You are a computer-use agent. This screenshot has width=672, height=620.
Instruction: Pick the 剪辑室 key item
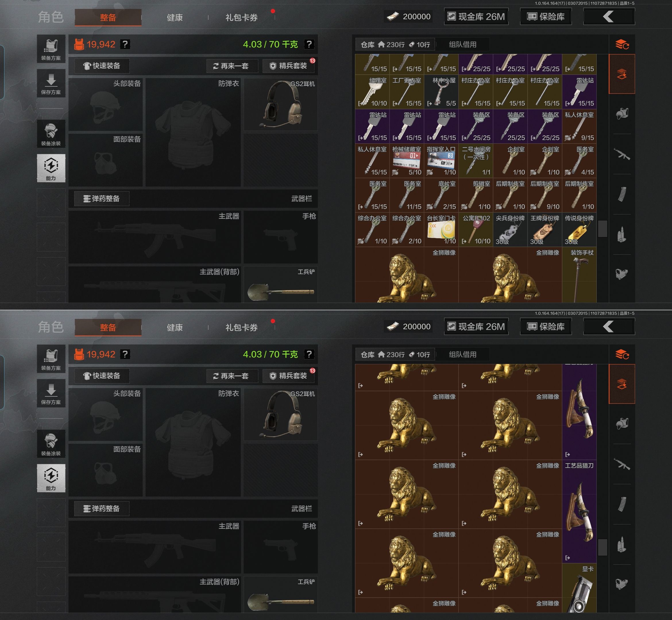476,195
